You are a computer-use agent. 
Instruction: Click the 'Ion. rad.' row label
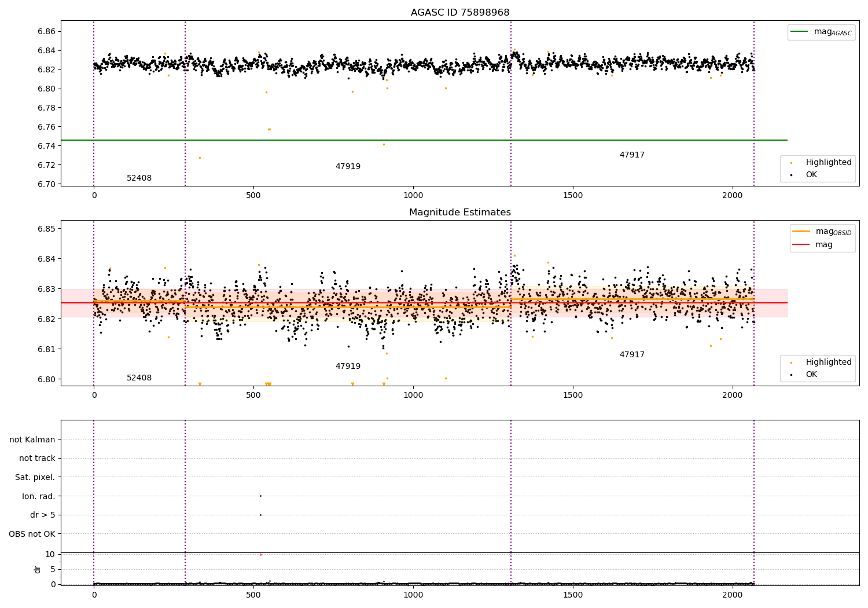click(x=39, y=497)
